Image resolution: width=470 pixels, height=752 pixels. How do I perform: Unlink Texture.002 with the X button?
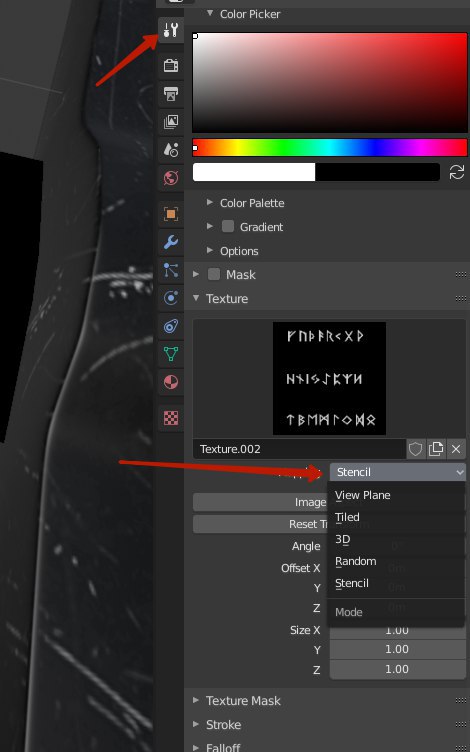(456, 449)
